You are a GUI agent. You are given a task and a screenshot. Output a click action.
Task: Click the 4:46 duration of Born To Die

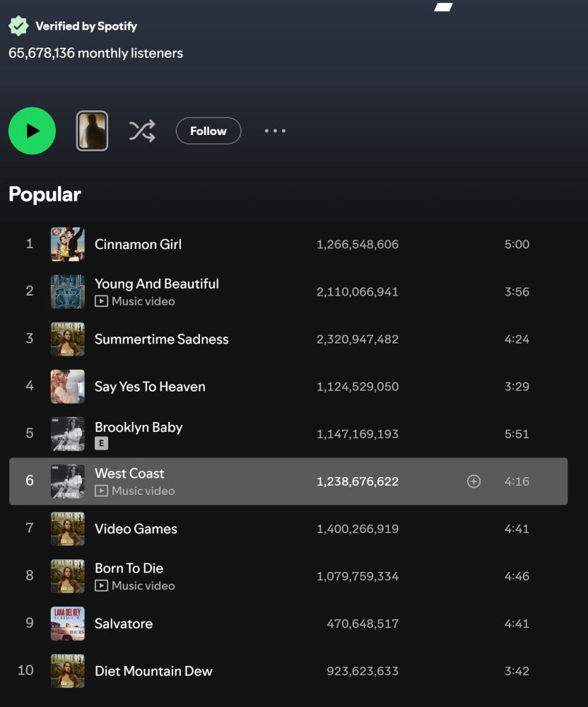(x=517, y=575)
